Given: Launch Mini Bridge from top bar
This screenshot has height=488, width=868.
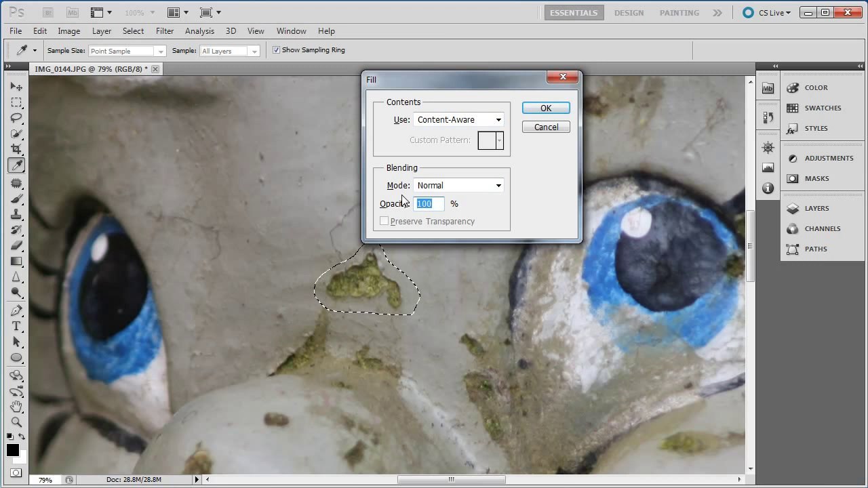Looking at the screenshot, I should pos(71,12).
